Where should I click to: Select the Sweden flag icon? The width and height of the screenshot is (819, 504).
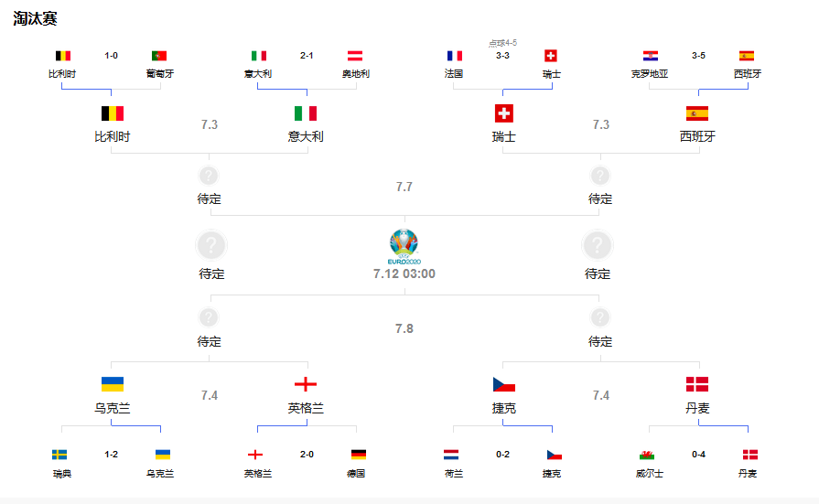pyautogui.click(x=59, y=455)
